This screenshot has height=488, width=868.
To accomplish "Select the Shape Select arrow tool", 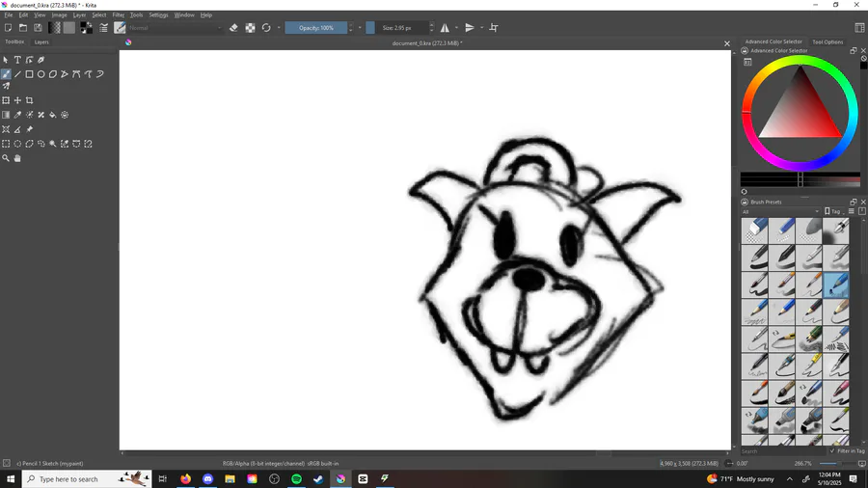I will click(x=6, y=60).
